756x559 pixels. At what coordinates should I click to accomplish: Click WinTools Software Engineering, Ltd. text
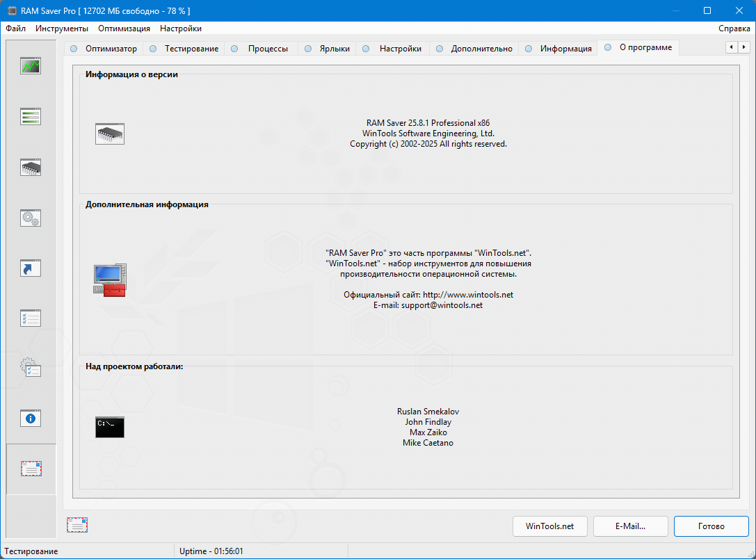click(x=428, y=133)
